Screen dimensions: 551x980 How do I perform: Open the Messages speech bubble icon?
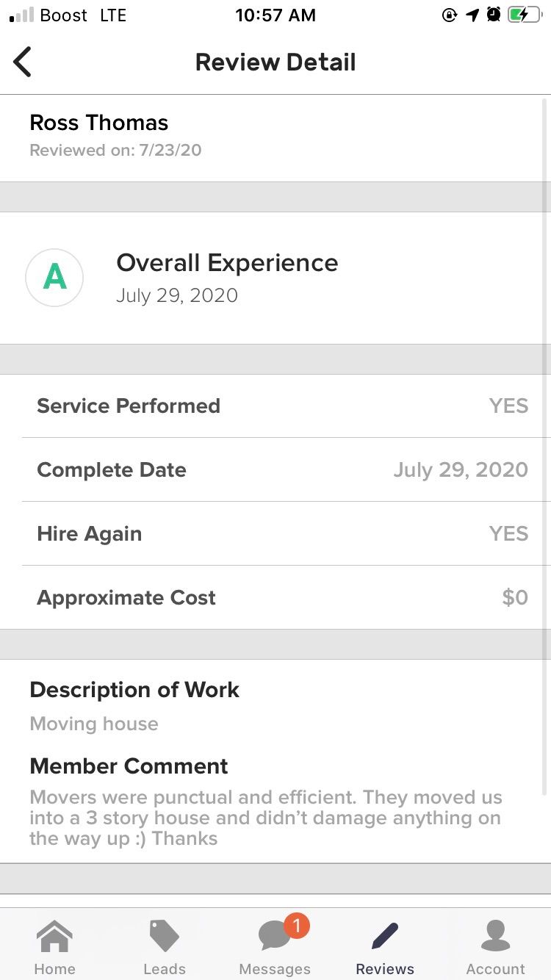pos(275,936)
